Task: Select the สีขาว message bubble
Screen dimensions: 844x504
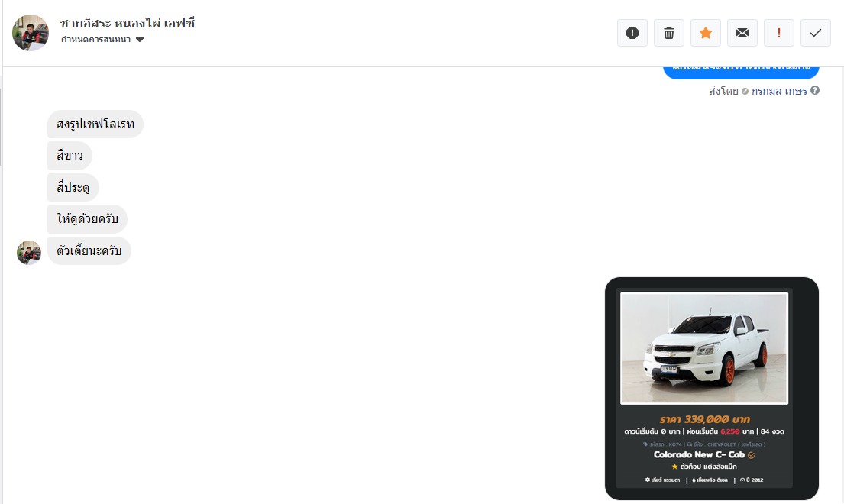Action: point(70,156)
